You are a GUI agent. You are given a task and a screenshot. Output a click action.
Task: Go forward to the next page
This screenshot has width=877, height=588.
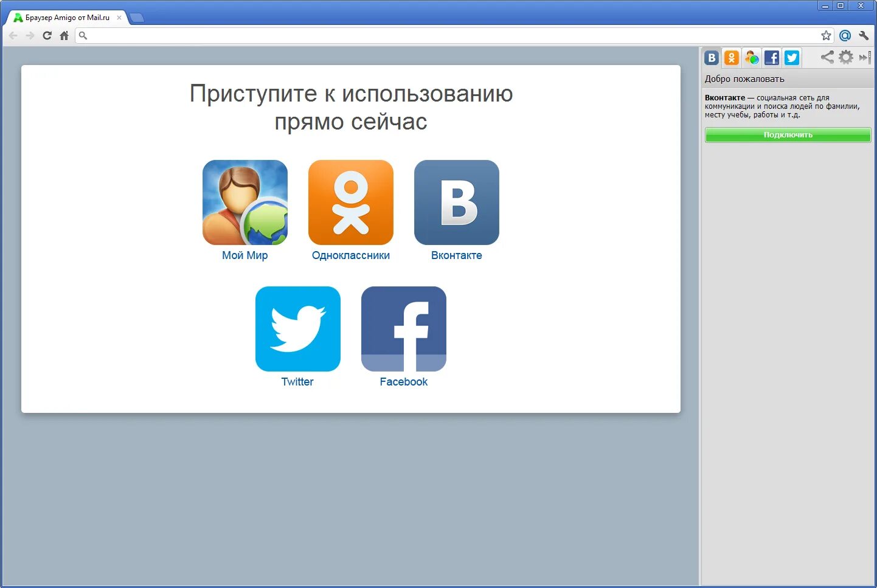(30, 35)
